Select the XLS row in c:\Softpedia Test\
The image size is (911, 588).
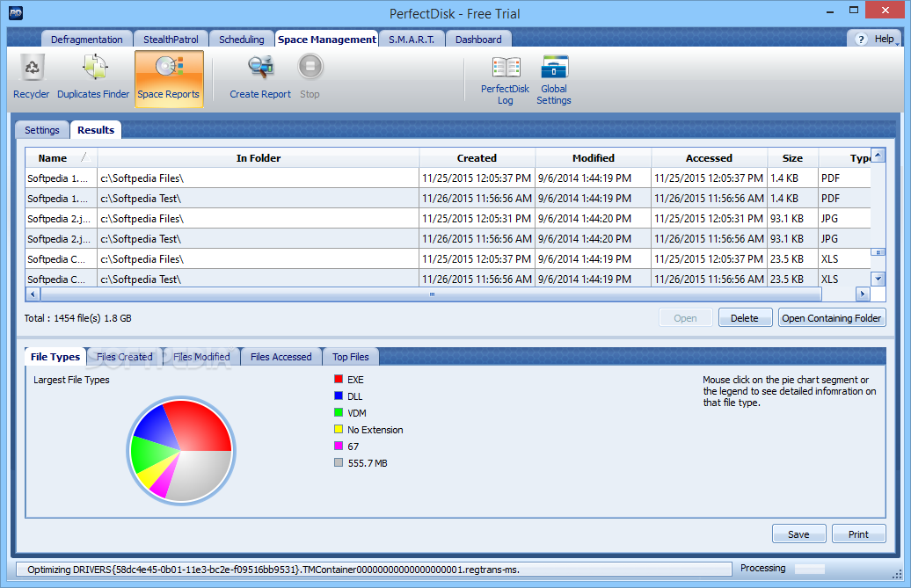click(448, 279)
